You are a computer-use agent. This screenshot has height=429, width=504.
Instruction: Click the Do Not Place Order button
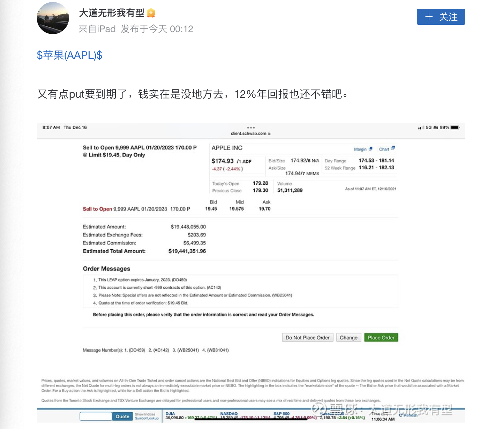point(308,338)
